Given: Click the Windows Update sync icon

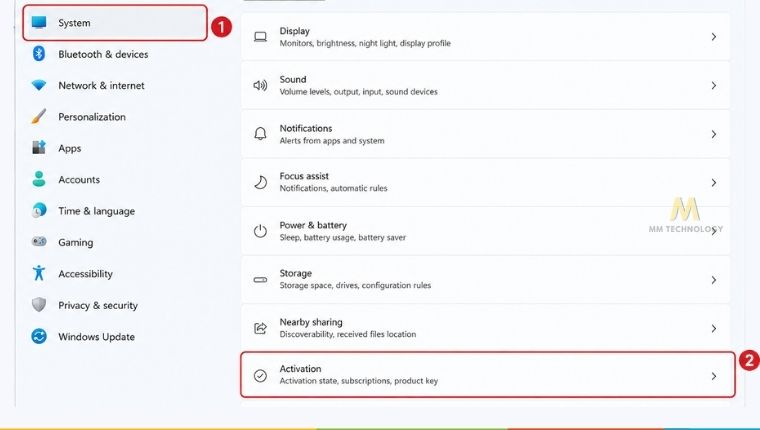Looking at the screenshot, I should click(x=39, y=336).
